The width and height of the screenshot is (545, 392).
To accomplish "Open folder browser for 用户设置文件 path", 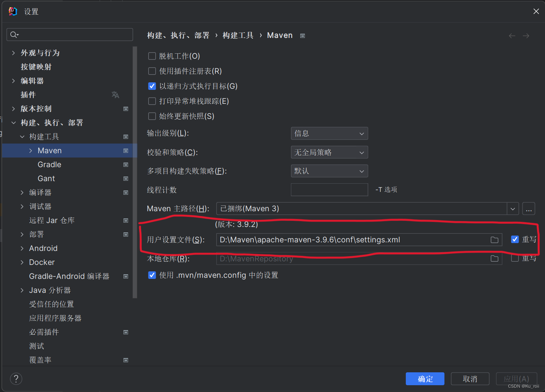I will point(495,239).
